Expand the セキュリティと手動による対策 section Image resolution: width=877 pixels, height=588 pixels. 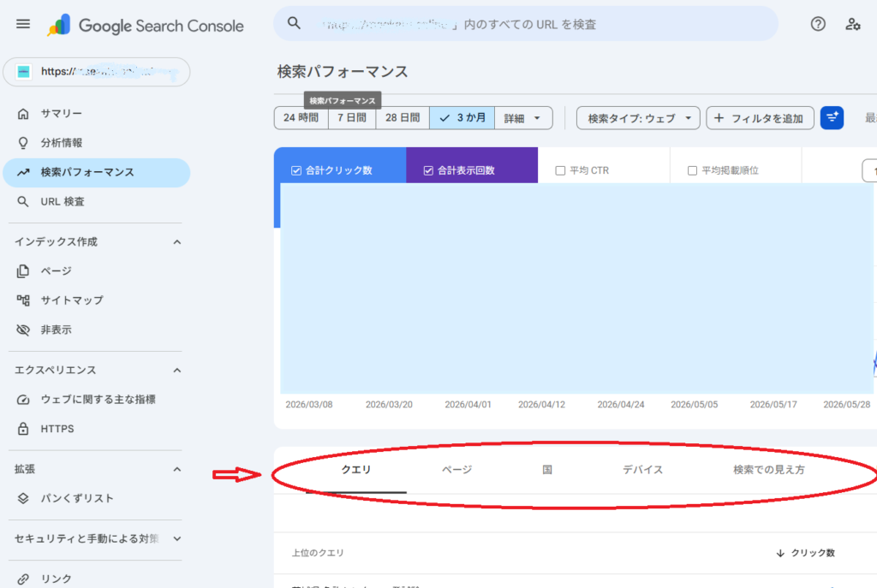tap(176, 539)
